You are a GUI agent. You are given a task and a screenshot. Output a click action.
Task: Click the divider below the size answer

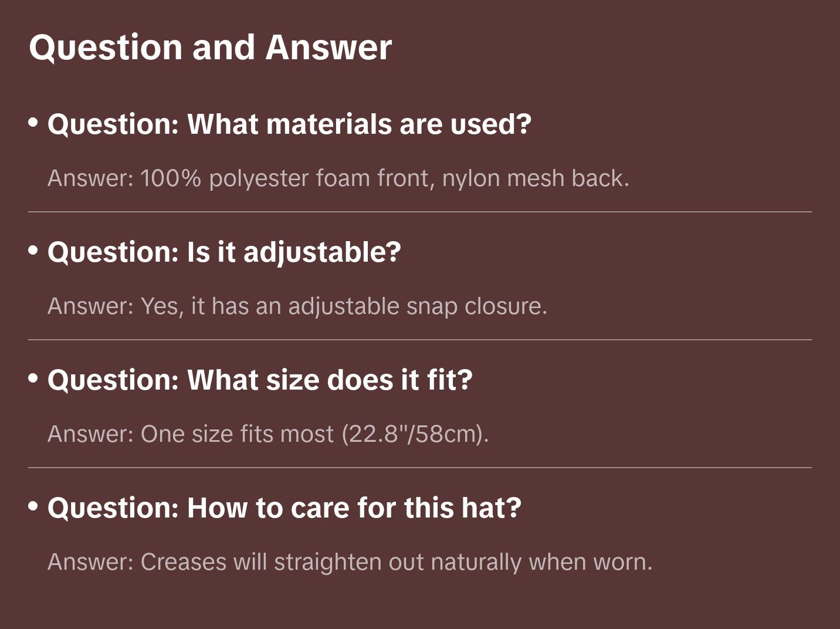coord(420,468)
